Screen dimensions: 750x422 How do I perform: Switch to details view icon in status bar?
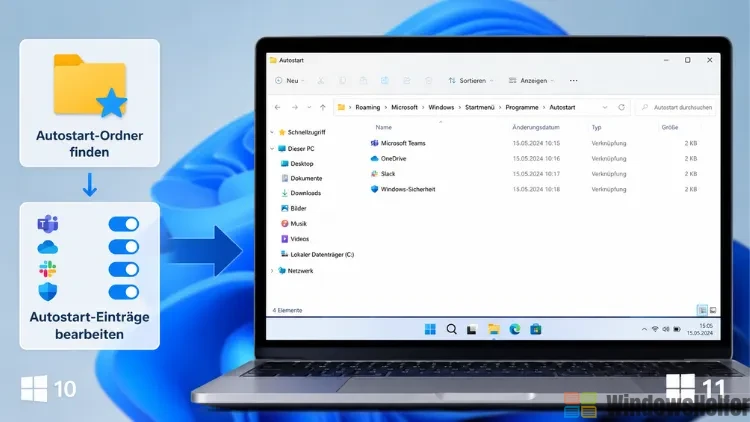pos(702,311)
